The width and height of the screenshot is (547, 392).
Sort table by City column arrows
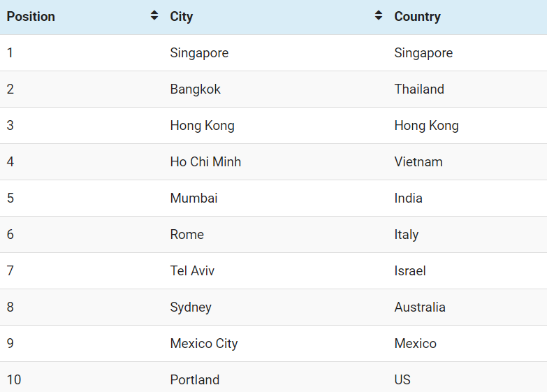[x=379, y=15]
